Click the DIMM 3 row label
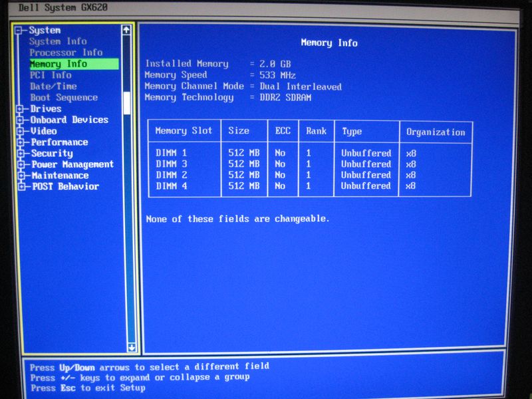The height and width of the screenshot is (399, 532). click(x=172, y=164)
